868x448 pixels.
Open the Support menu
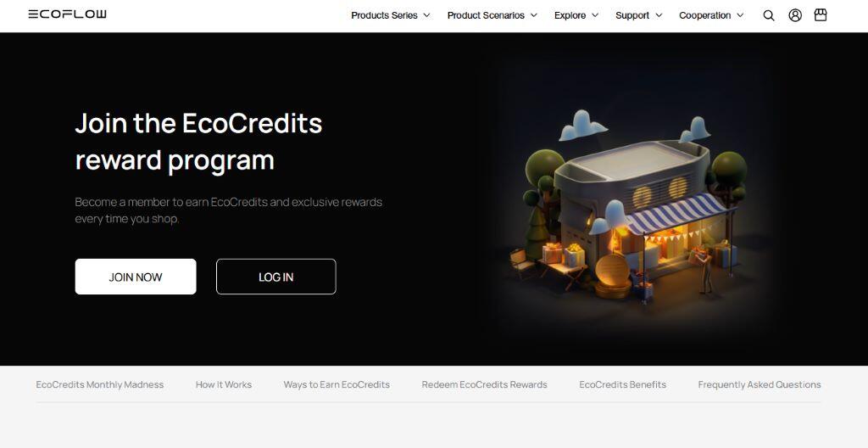pyautogui.click(x=639, y=15)
